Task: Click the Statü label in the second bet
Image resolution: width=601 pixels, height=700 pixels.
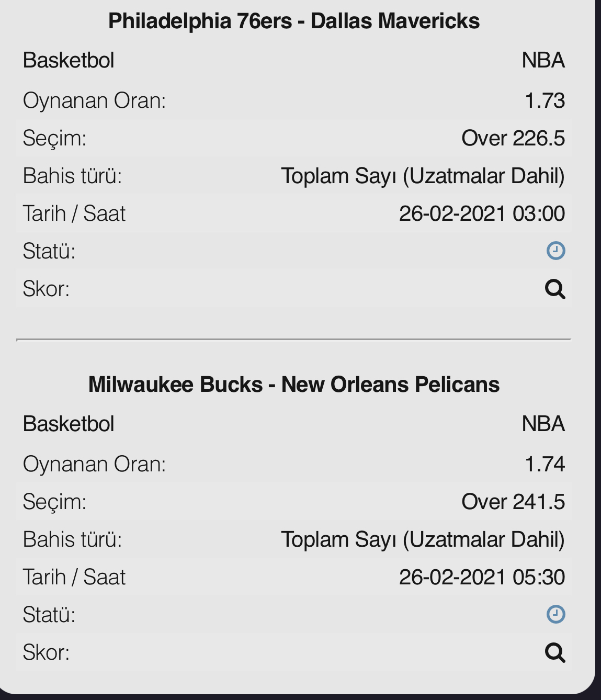Action: click(x=49, y=615)
